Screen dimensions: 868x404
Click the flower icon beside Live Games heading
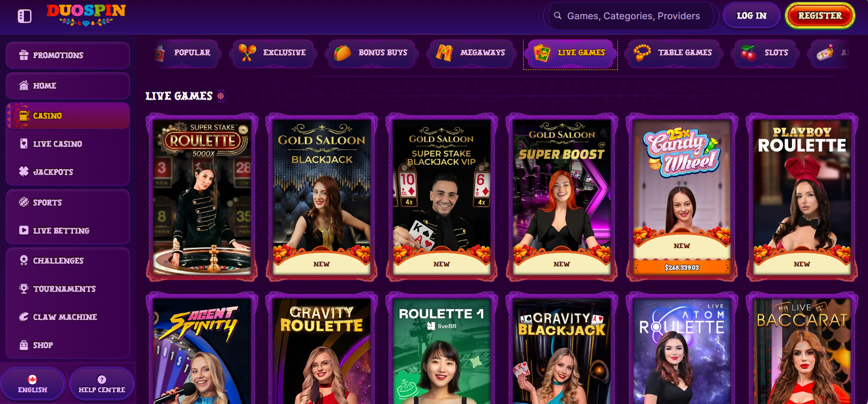pyautogui.click(x=221, y=96)
